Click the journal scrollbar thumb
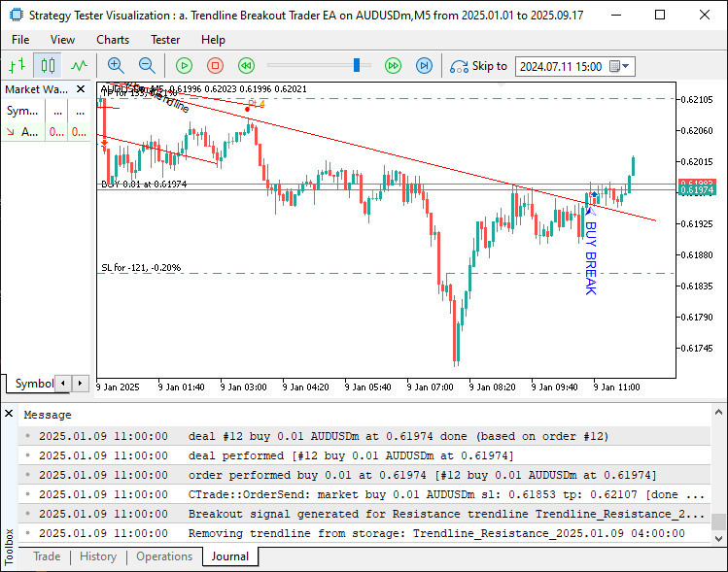The height and width of the screenshot is (572, 728). click(718, 522)
